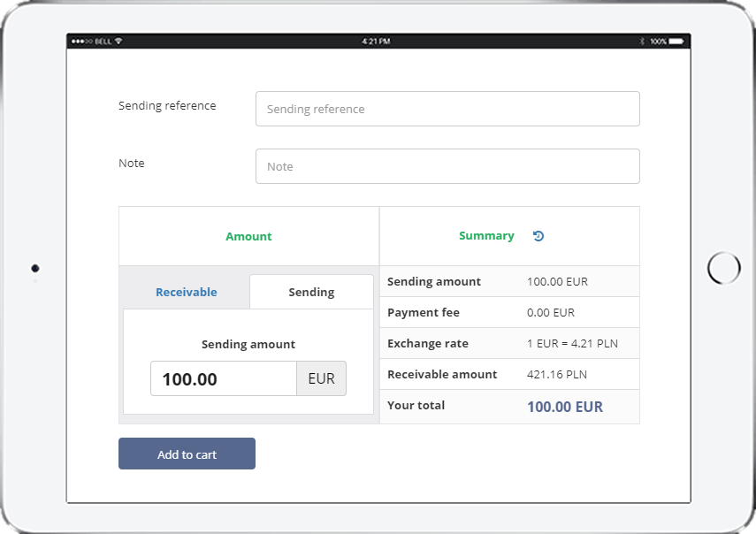756x534 pixels.
Task: Select the Receivable amount 421.16 PLN row
Action: click(509, 374)
